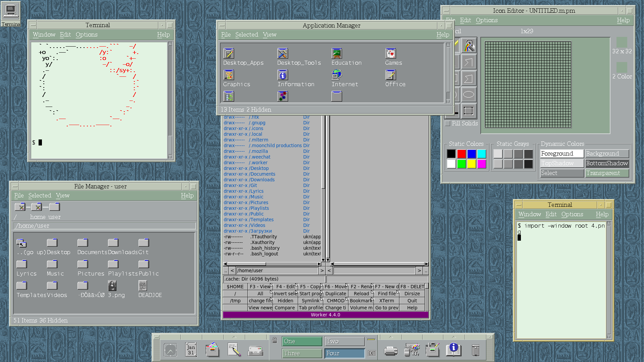The image size is (644, 362).
Task: Pick the cyan static color swatch
Action: (x=482, y=154)
